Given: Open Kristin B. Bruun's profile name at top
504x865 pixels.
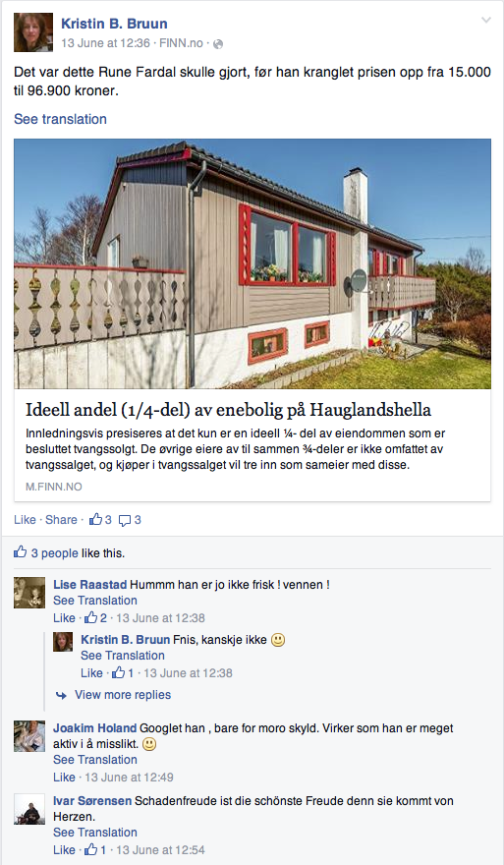Looking at the screenshot, I should 114,24.
